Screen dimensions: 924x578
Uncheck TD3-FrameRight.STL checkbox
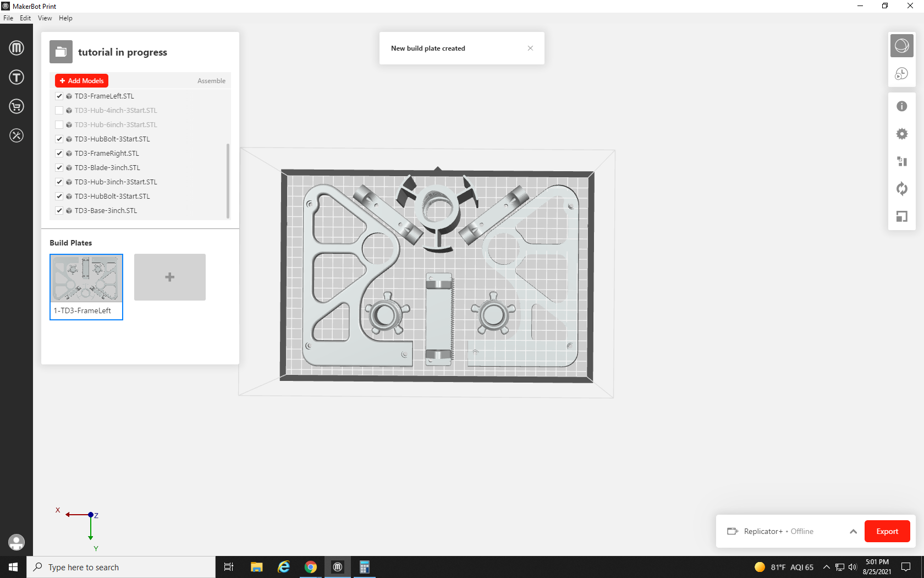coord(59,153)
